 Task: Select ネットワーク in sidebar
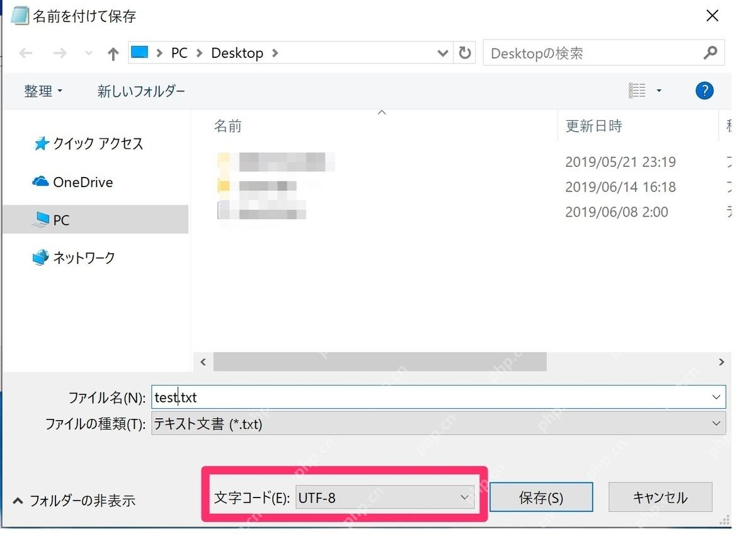(x=74, y=258)
